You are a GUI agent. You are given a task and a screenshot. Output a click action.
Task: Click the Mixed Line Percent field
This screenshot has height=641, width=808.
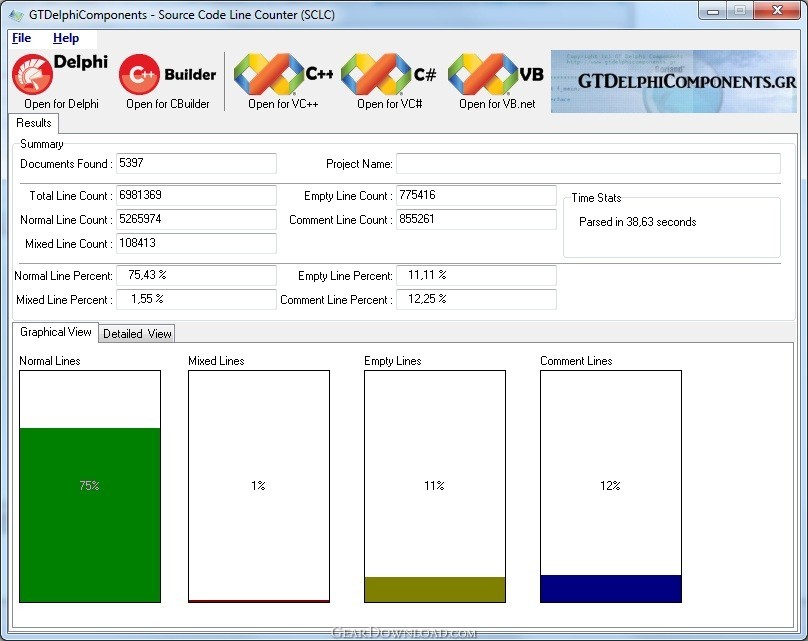(196, 299)
